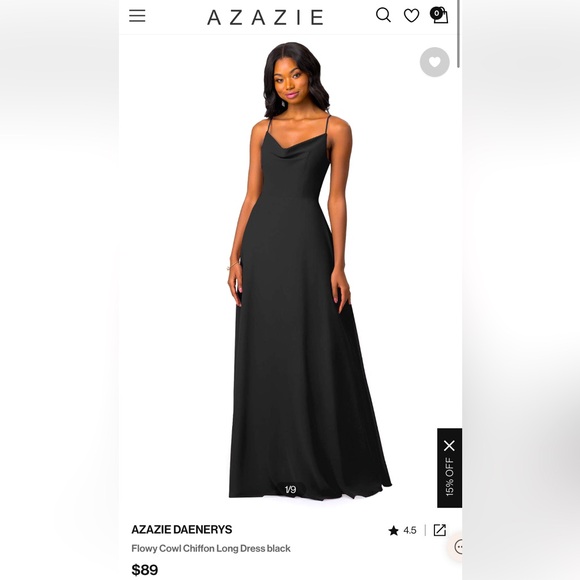This screenshot has width=580, height=580.
Task: Open the shopping bag cart
Action: point(441,16)
